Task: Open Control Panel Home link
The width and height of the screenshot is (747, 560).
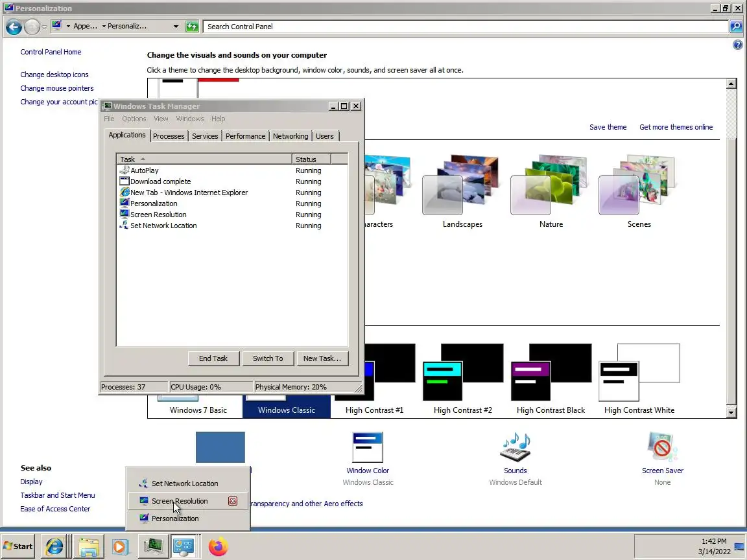Action: [x=51, y=52]
